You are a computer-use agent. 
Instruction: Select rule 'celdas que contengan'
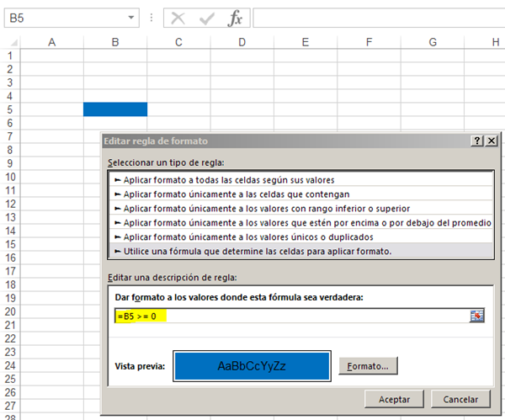click(x=301, y=194)
